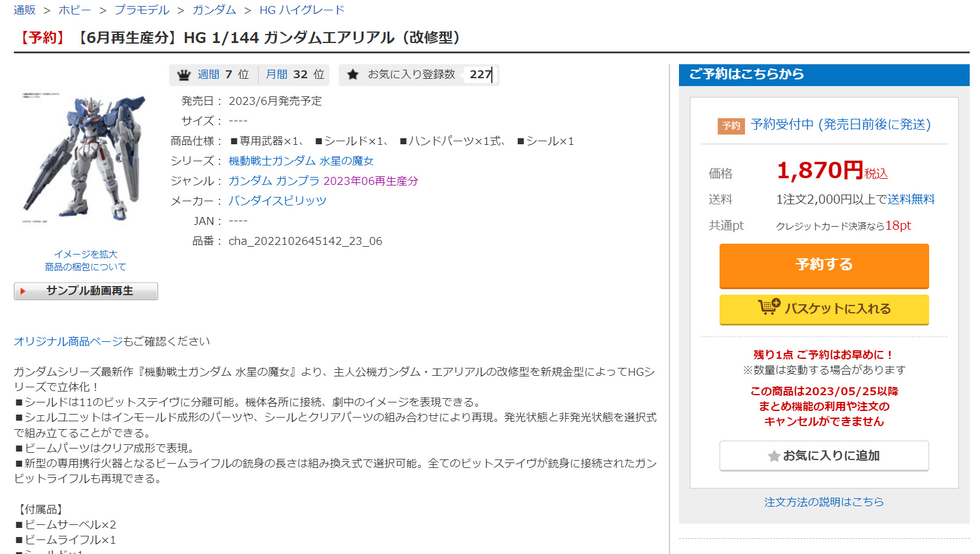Click the product code cha_2022102645142_23_06
980x554 pixels.
(x=305, y=241)
